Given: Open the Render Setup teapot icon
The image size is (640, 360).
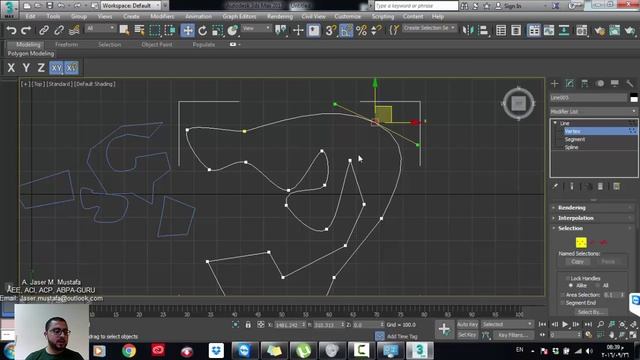Looking at the screenshot, I should [x=600, y=30].
